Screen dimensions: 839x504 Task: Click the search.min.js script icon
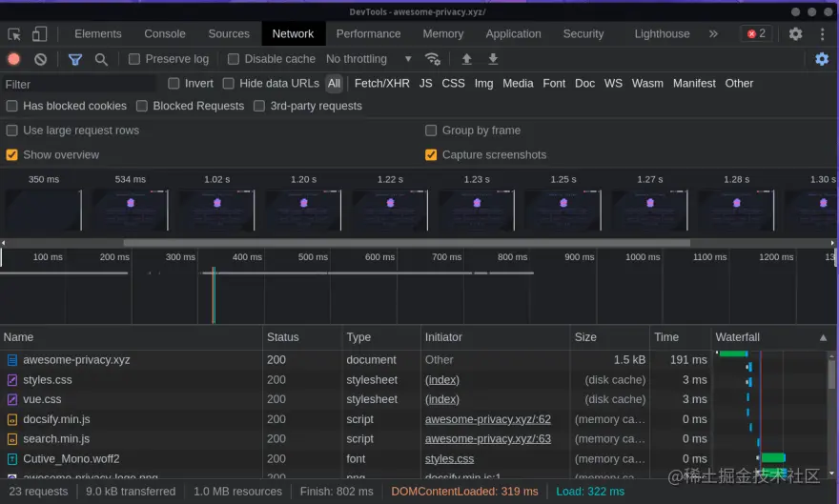[x=12, y=439]
